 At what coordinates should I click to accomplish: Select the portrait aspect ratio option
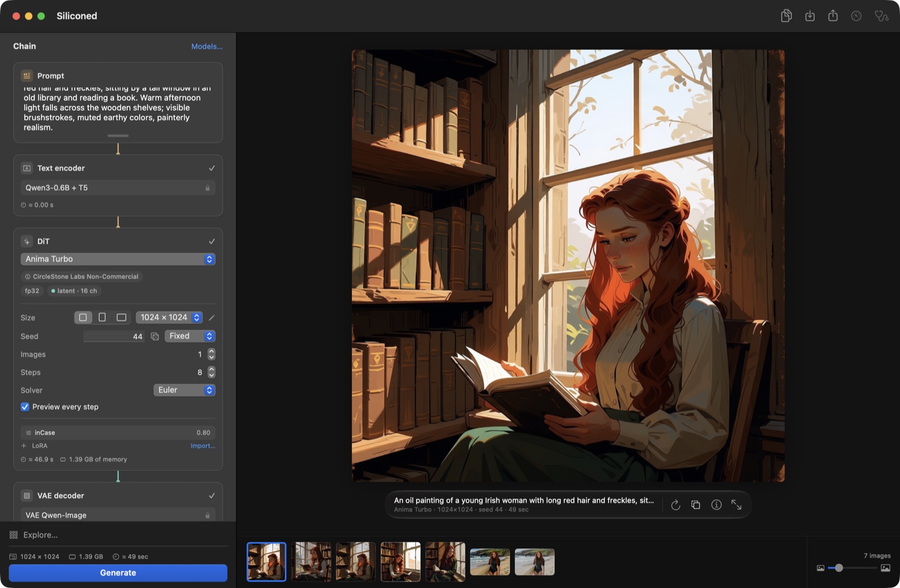click(x=102, y=318)
